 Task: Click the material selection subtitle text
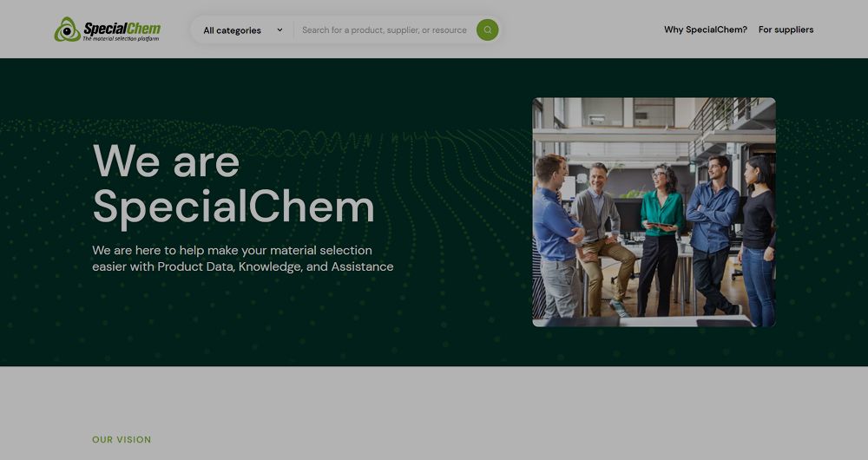(242, 259)
